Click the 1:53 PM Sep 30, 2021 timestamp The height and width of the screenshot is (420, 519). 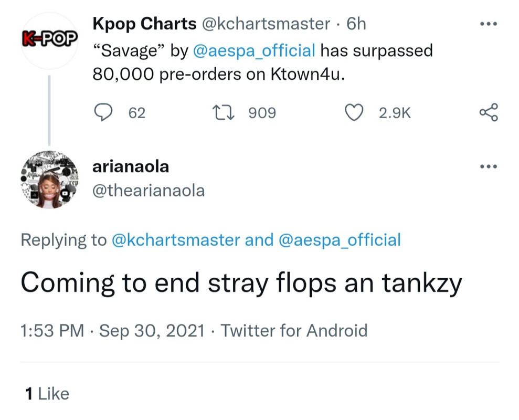click(112, 331)
